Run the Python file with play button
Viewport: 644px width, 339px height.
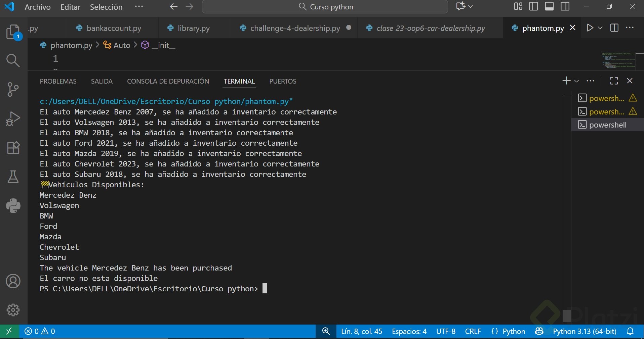pyautogui.click(x=590, y=28)
